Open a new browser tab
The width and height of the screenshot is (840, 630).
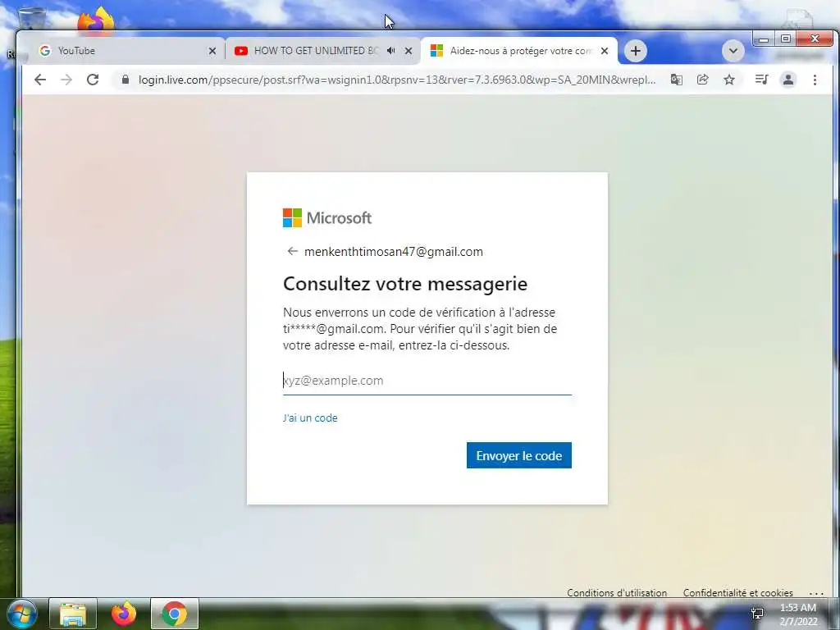point(636,51)
